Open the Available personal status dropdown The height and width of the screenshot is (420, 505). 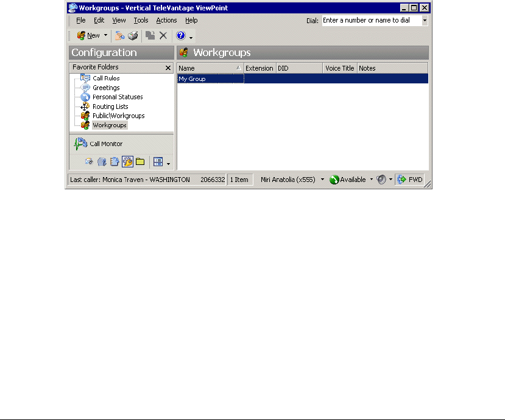coord(372,180)
